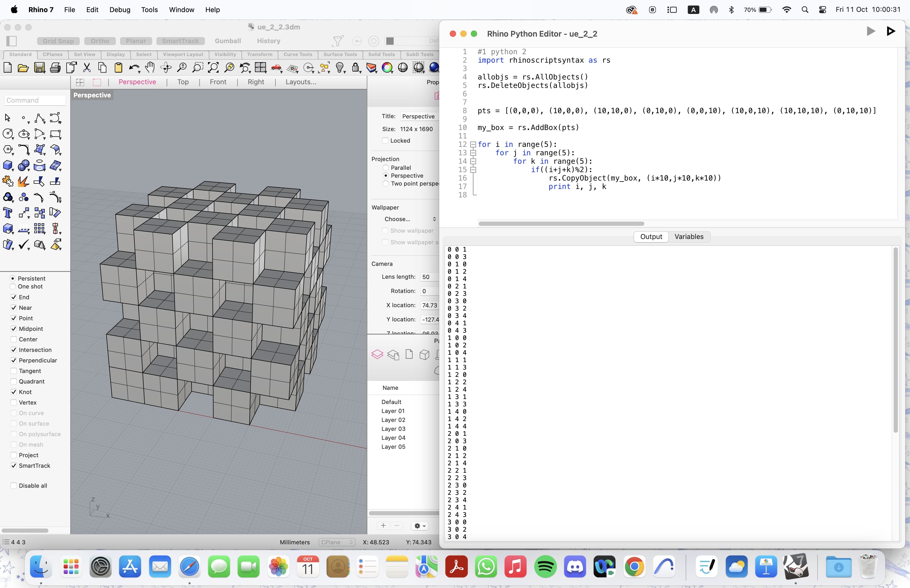Switch to the Front viewport
This screenshot has height=588, width=910.
(218, 82)
